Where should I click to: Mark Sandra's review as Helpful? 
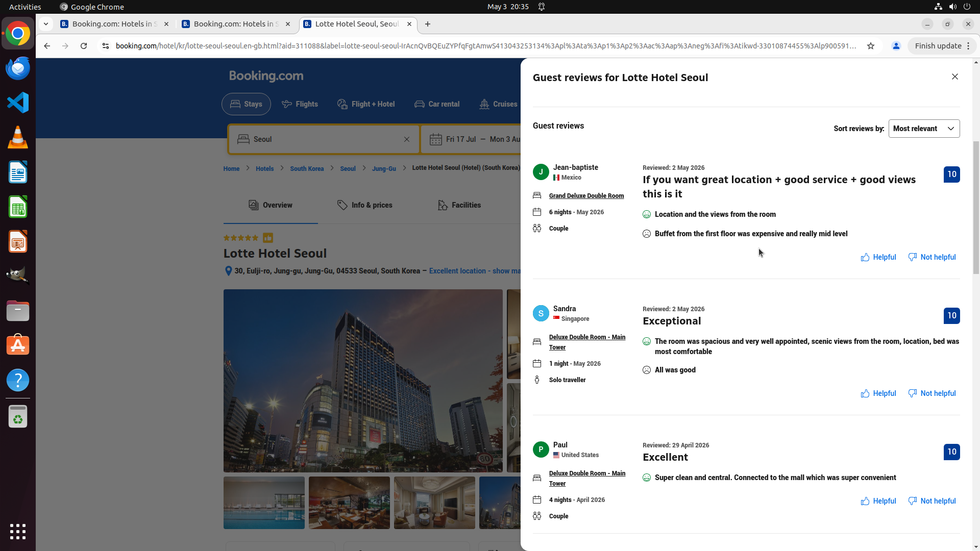pyautogui.click(x=878, y=393)
